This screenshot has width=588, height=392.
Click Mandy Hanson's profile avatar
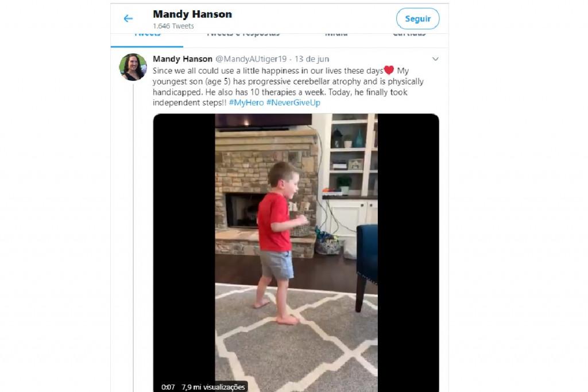[x=133, y=67]
